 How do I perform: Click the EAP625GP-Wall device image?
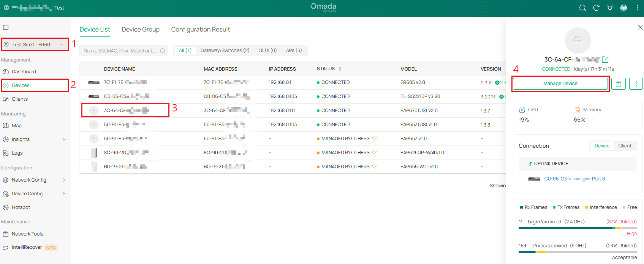94,152
